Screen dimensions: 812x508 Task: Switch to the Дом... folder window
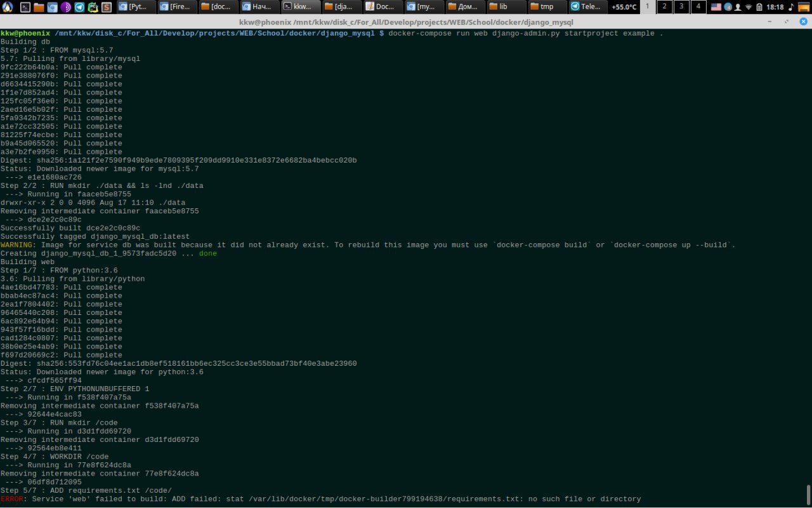point(466,7)
